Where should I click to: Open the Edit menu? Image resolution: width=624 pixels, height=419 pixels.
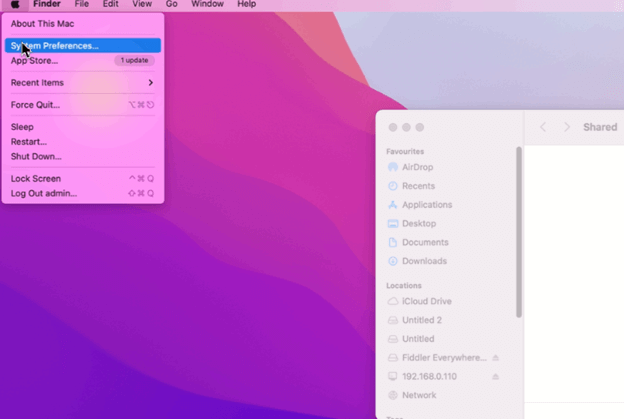click(110, 4)
